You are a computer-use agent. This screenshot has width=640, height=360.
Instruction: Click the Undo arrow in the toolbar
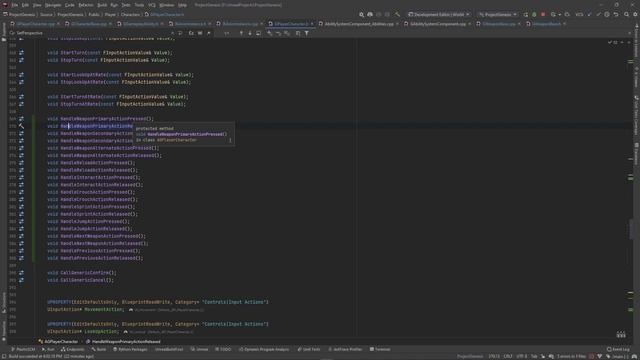click(x=616, y=14)
